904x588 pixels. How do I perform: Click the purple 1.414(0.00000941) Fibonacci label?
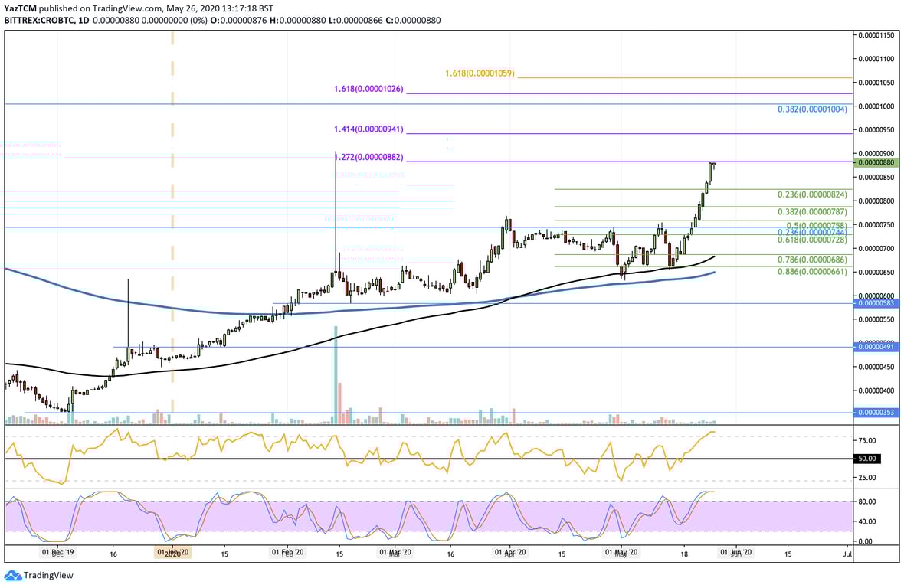pos(368,129)
